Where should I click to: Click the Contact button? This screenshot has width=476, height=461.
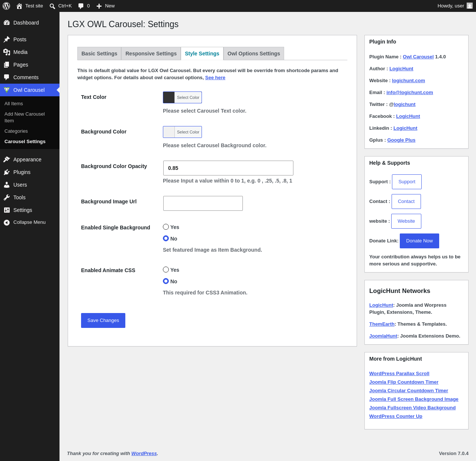coord(406,202)
